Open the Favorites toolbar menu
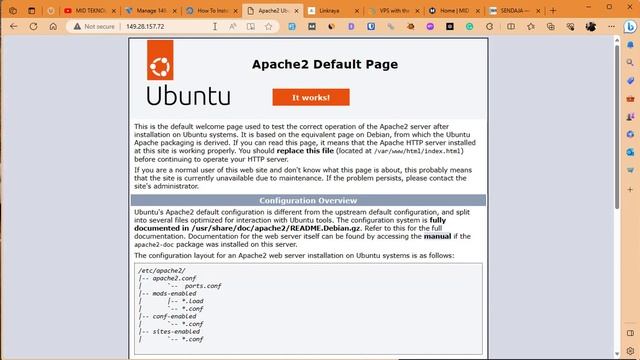Viewport: 640px width, 360px height. pyautogui.click(x=531, y=27)
